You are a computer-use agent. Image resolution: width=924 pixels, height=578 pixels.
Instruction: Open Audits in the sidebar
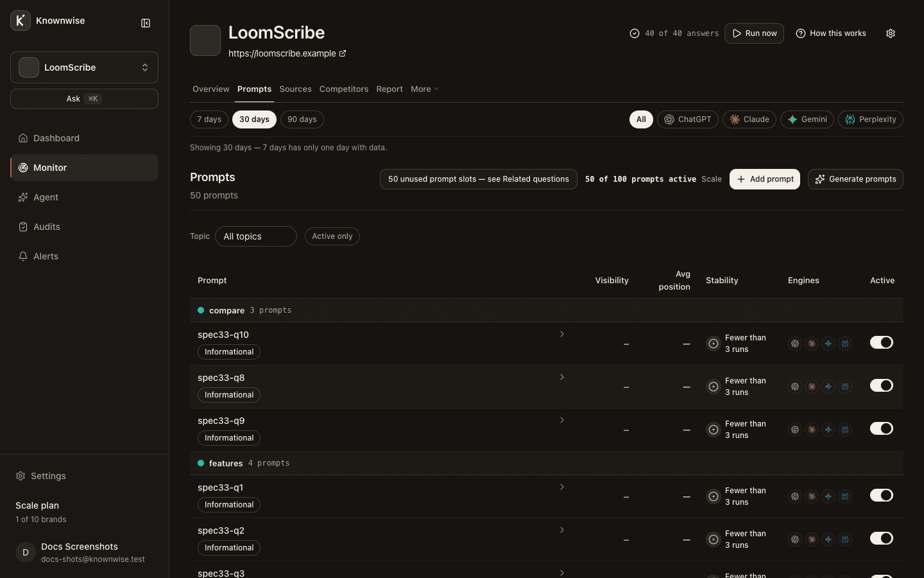(x=84, y=227)
